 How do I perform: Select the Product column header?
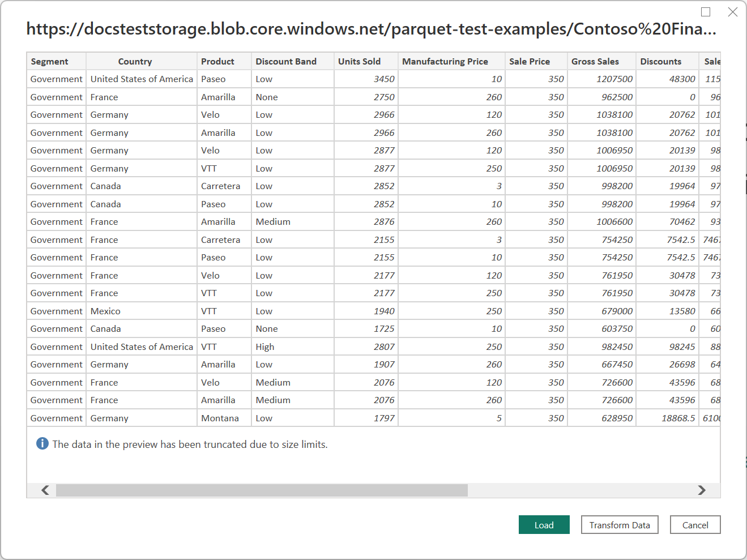click(217, 61)
